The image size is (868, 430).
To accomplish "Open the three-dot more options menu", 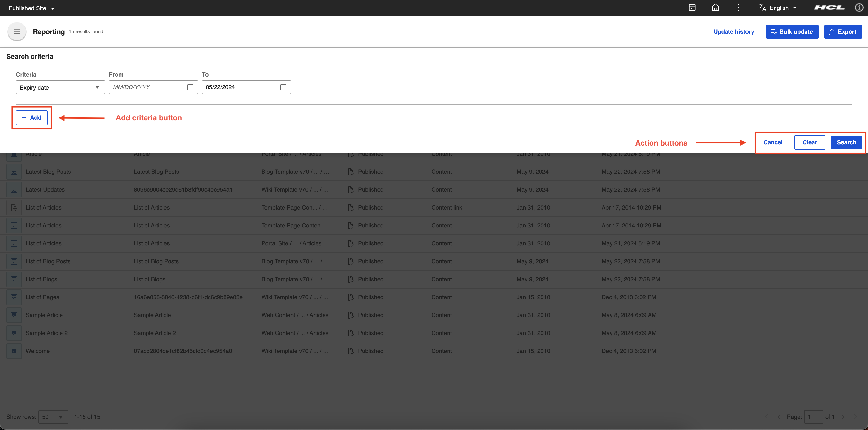I will (738, 8).
